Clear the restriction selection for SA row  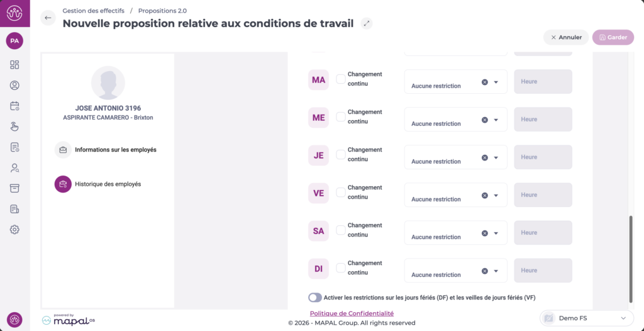pyautogui.click(x=485, y=233)
